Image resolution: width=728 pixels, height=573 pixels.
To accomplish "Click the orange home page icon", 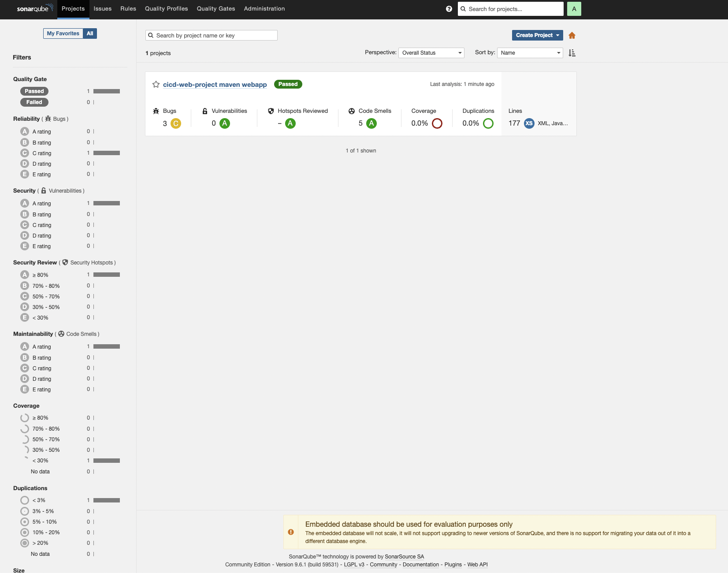I will coord(572,35).
